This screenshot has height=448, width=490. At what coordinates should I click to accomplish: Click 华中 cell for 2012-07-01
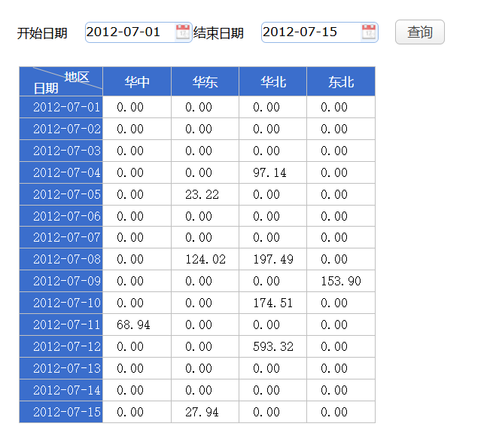coord(137,107)
